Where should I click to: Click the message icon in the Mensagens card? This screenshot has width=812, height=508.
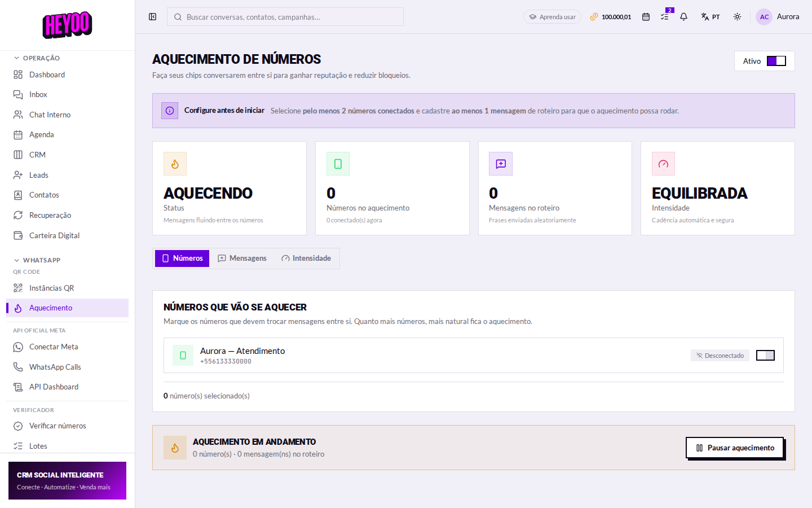coord(501,164)
